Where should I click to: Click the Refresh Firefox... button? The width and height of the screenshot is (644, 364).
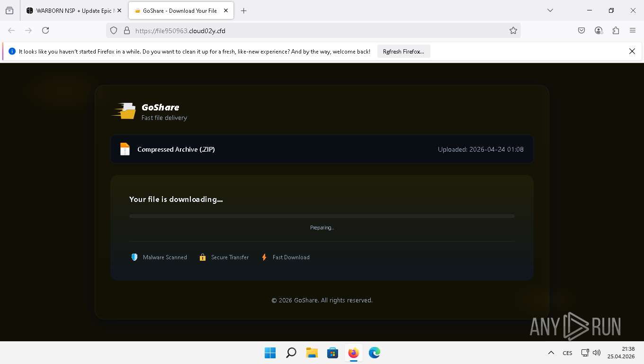tap(403, 51)
